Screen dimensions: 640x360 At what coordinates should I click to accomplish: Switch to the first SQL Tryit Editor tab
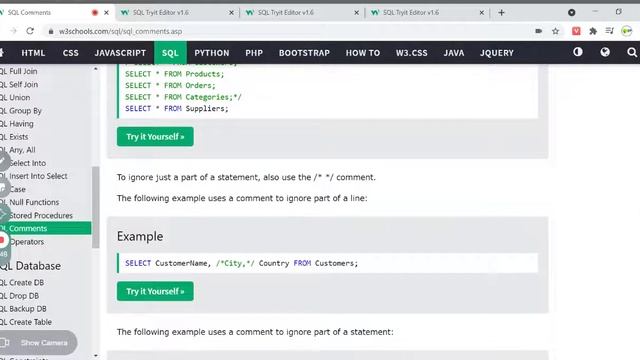(x=177, y=13)
